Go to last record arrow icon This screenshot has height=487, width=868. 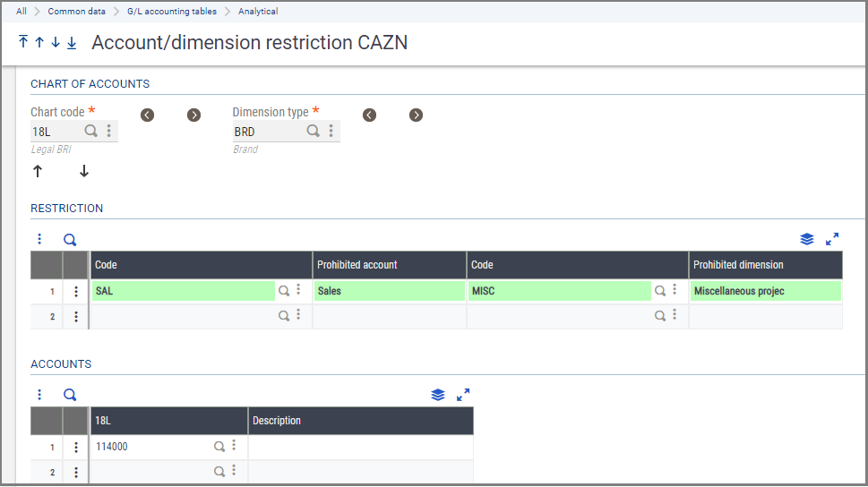[x=72, y=43]
